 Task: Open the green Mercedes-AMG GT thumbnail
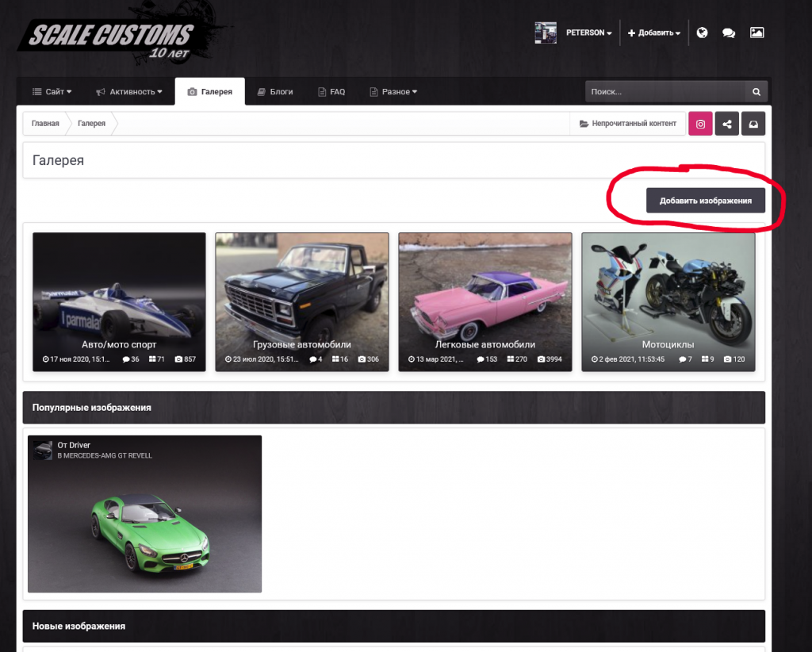(x=144, y=524)
